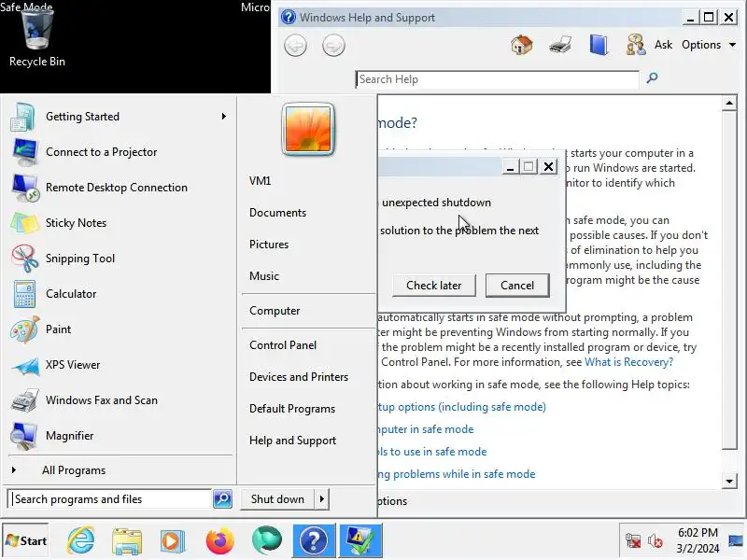Image resolution: width=747 pixels, height=560 pixels.
Task: Click Ask in Help toolbar
Action: tap(663, 45)
